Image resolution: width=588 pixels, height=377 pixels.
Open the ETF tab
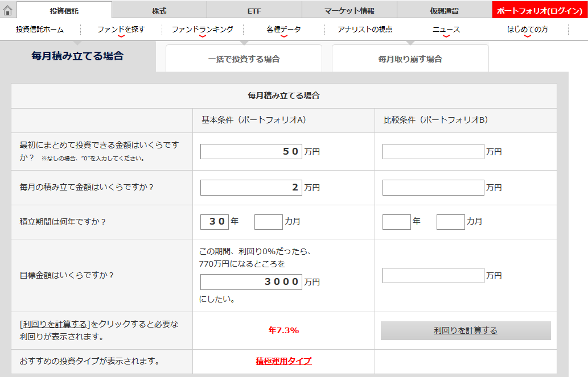pyautogui.click(x=254, y=11)
